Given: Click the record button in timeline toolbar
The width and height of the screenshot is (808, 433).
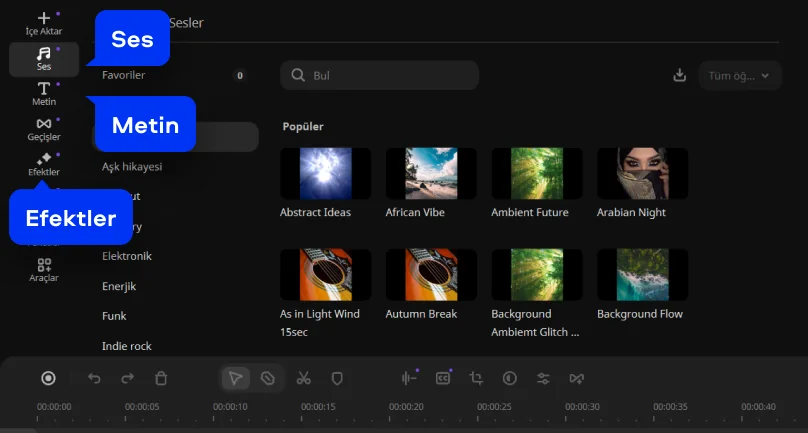Looking at the screenshot, I should click(x=48, y=378).
